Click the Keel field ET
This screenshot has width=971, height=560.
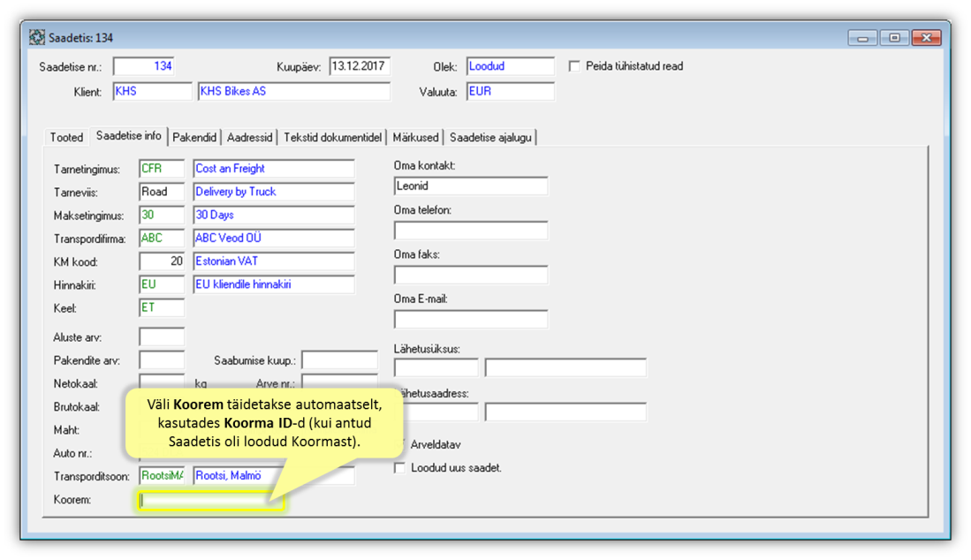coord(162,308)
